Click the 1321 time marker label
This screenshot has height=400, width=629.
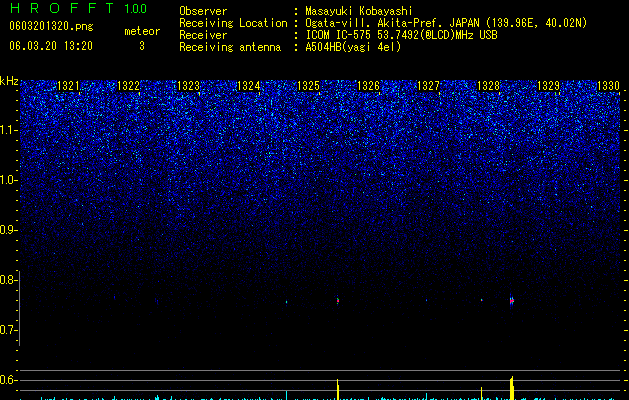pyautogui.click(x=69, y=86)
